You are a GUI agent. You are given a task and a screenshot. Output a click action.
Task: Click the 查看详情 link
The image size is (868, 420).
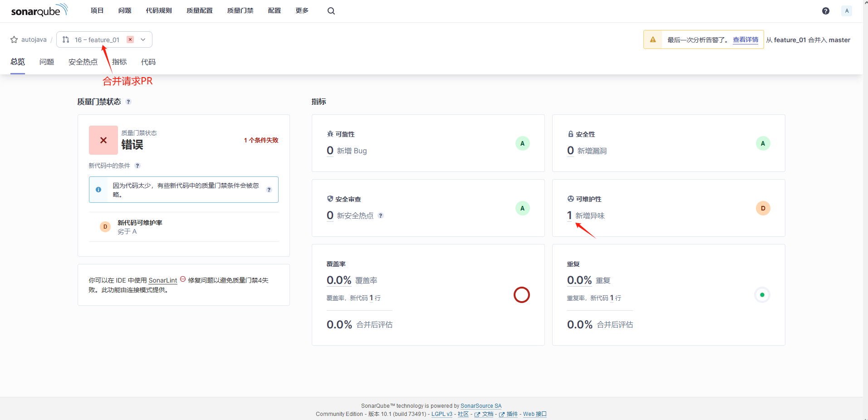pos(745,39)
